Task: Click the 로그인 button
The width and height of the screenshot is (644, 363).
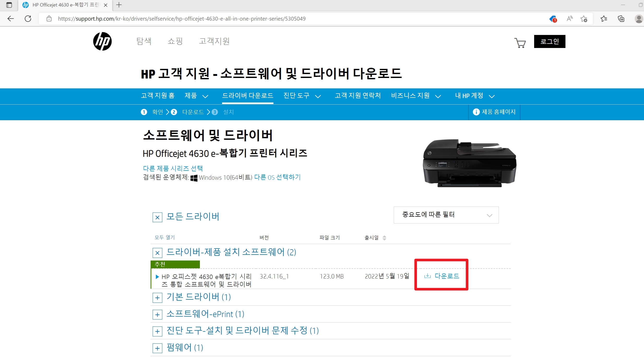Action: pyautogui.click(x=550, y=41)
